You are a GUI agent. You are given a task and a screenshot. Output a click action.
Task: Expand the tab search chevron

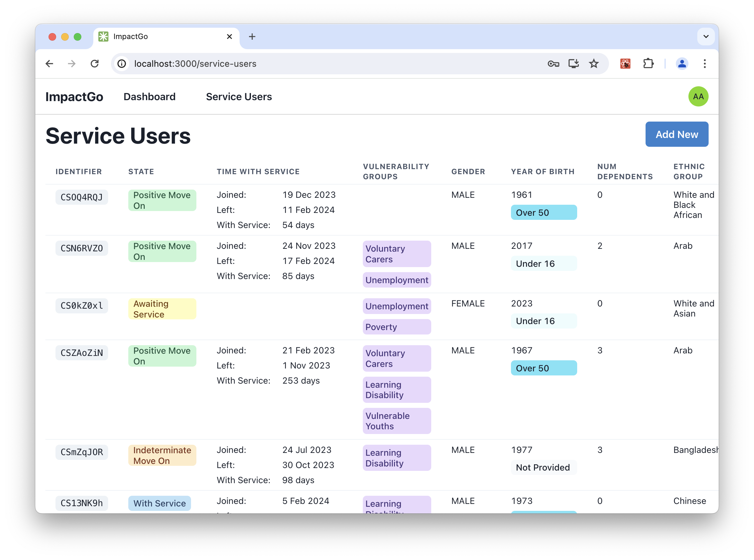coord(706,37)
